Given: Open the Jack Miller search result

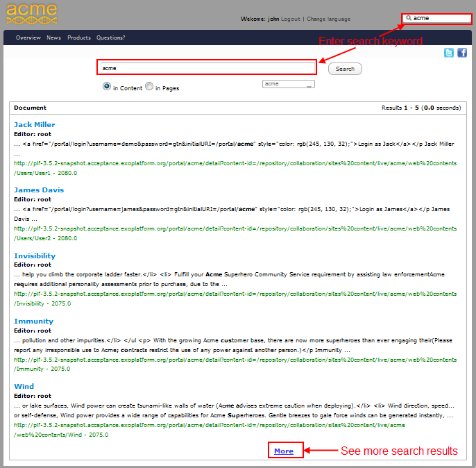Looking at the screenshot, I should click(35, 125).
